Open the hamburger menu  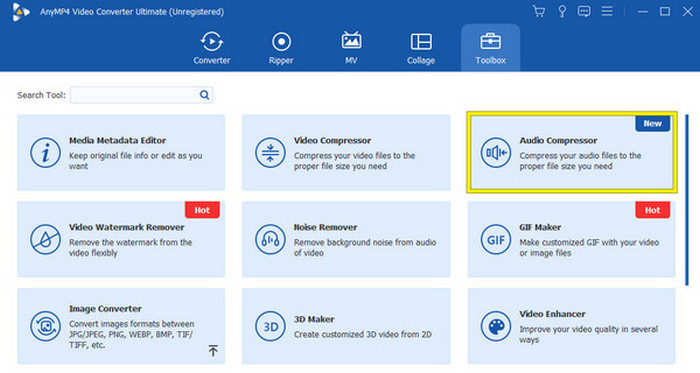[607, 11]
